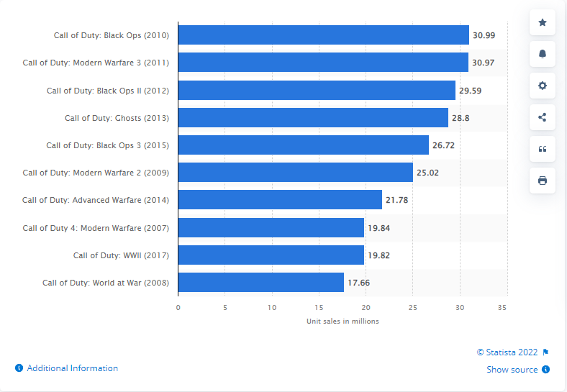Viewport: 567px width, 392px height.
Task: Click the info icon beside Show source
Action: click(x=546, y=370)
